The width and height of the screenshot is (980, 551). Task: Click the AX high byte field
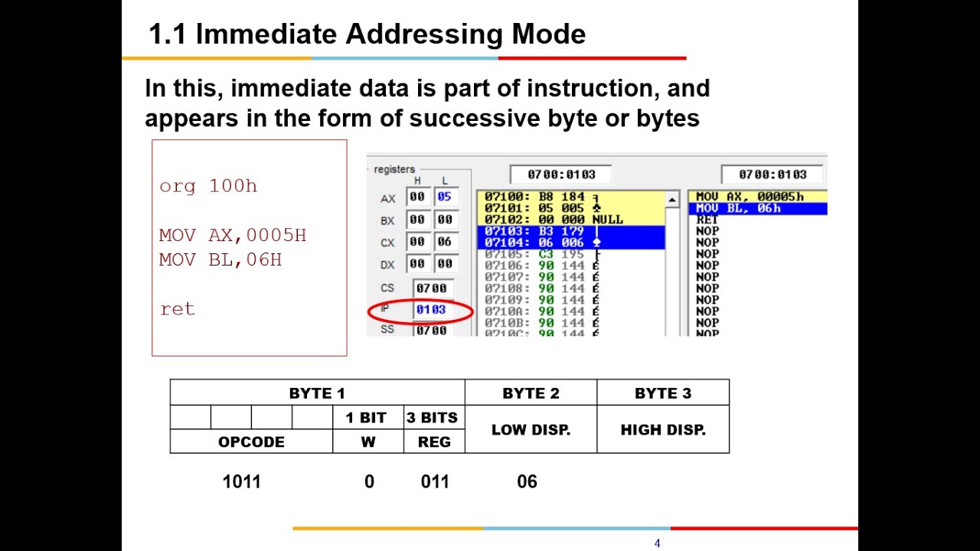[417, 197]
